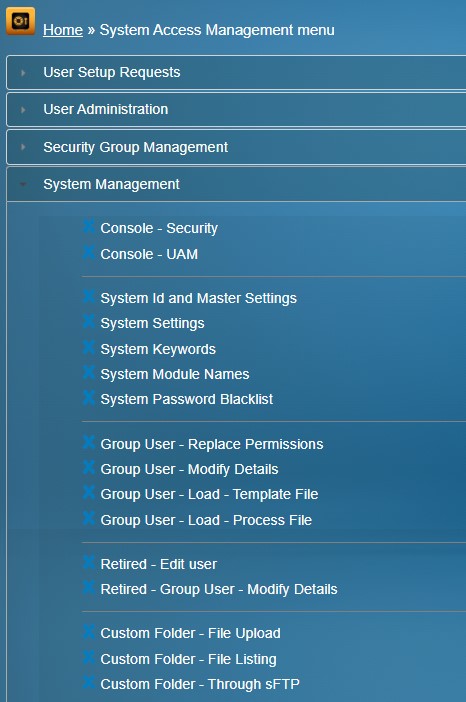
Task: Click X icon beside Group User - Modify Details
Action: (89, 467)
